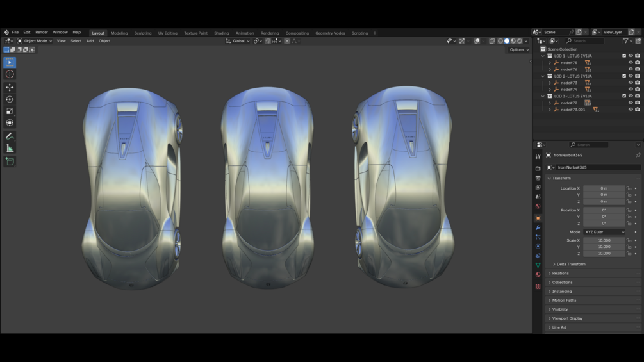Click the Scale X value field

pos(604,240)
